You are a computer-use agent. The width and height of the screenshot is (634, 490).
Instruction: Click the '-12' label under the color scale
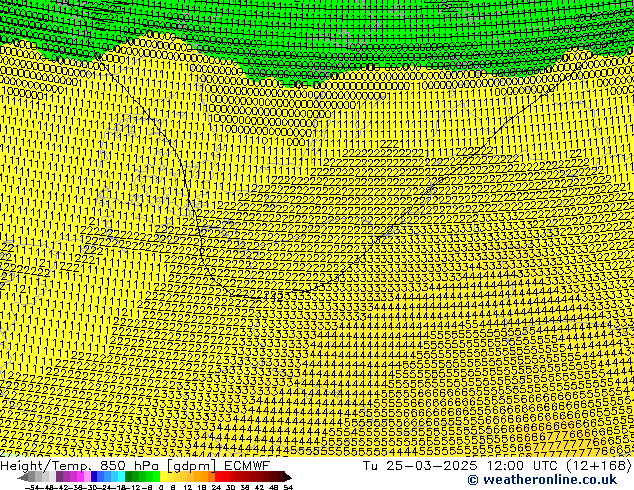coord(133,488)
